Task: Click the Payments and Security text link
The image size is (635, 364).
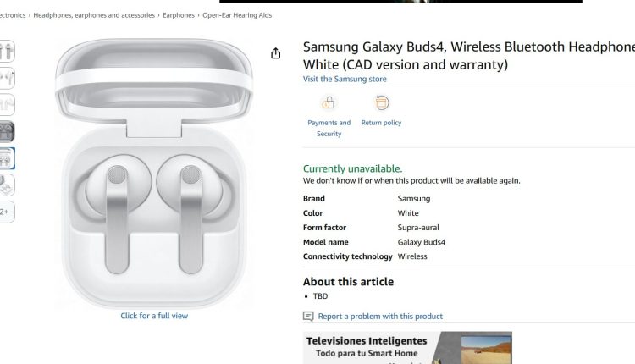Action: (329, 128)
